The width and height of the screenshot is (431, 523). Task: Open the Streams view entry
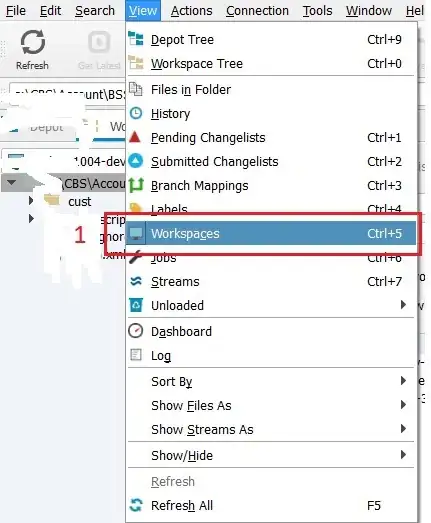tap(271, 282)
